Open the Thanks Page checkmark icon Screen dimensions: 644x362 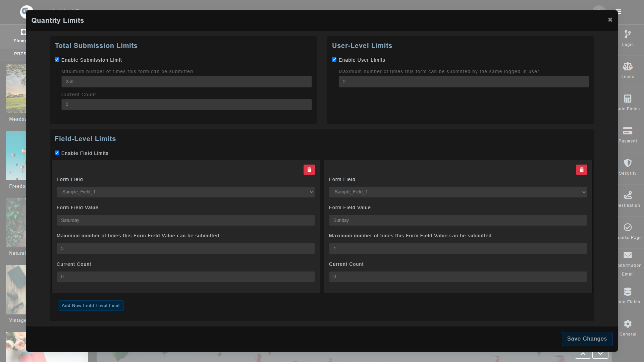[x=628, y=227]
